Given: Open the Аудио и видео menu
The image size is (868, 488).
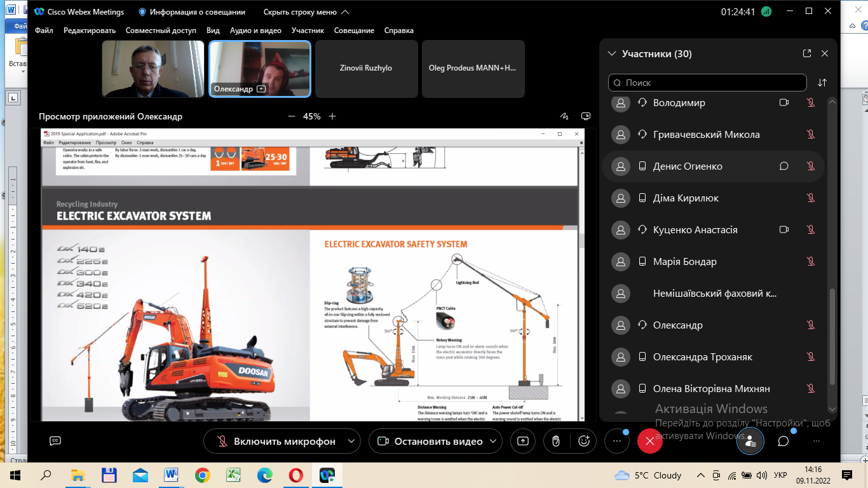Looking at the screenshot, I should 255,30.
